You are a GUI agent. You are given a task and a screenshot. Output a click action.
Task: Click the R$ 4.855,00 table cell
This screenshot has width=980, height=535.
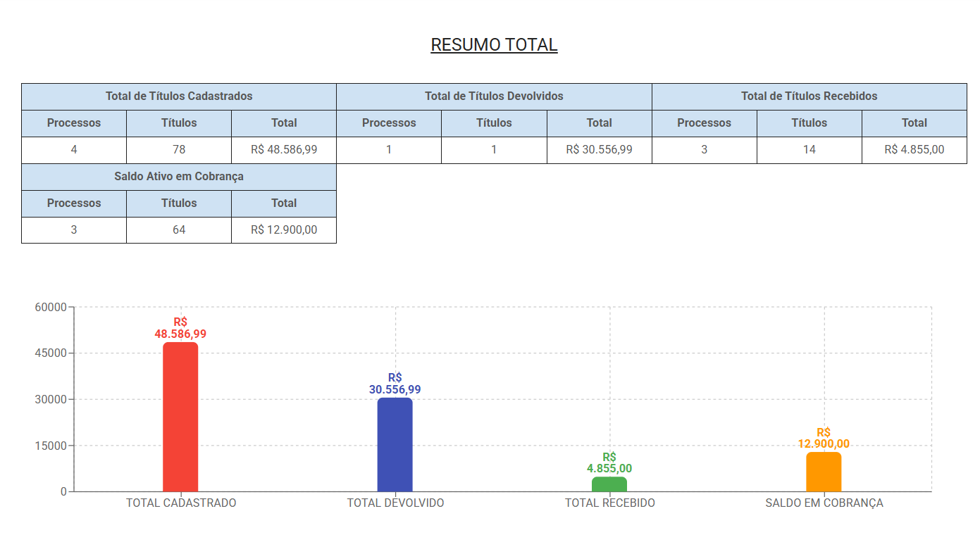(x=914, y=150)
